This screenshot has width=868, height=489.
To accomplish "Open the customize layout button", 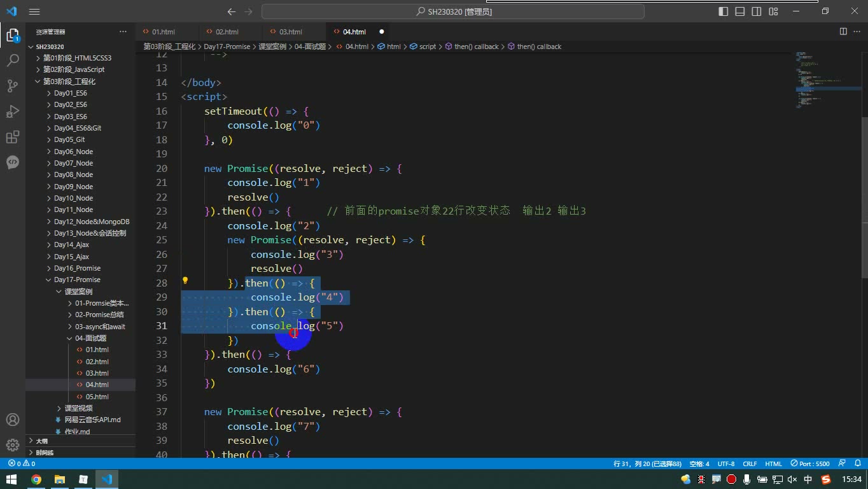I will (x=773, y=11).
